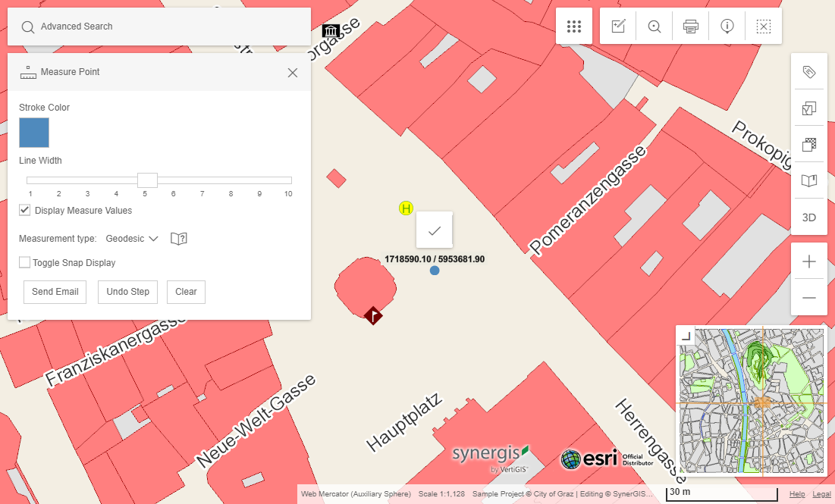Viewport: 835px width, 504px height.
Task: Open the Measurement type Geodesic dropdown
Action: pyautogui.click(x=131, y=238)
